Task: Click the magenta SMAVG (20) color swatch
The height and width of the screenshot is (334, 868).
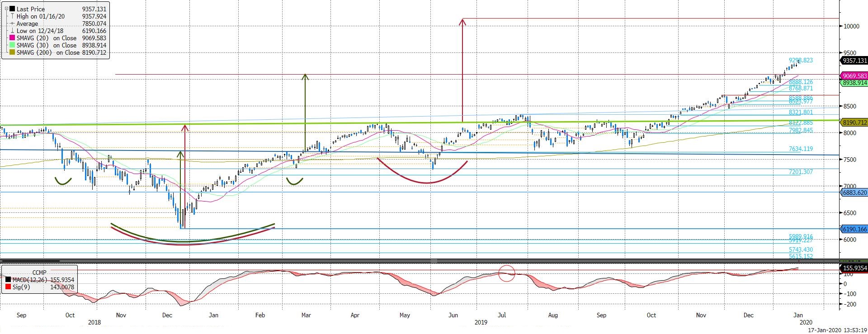Action: tap(12, 38)
